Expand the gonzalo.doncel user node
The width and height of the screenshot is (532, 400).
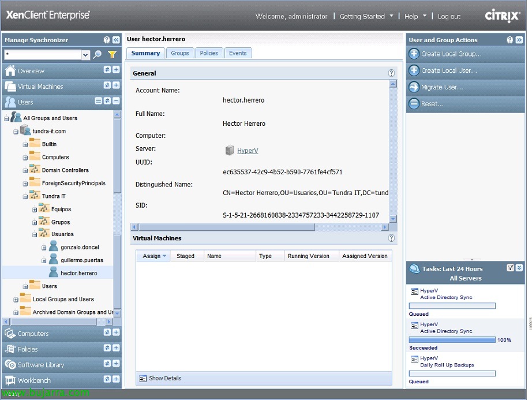[44, 248]
